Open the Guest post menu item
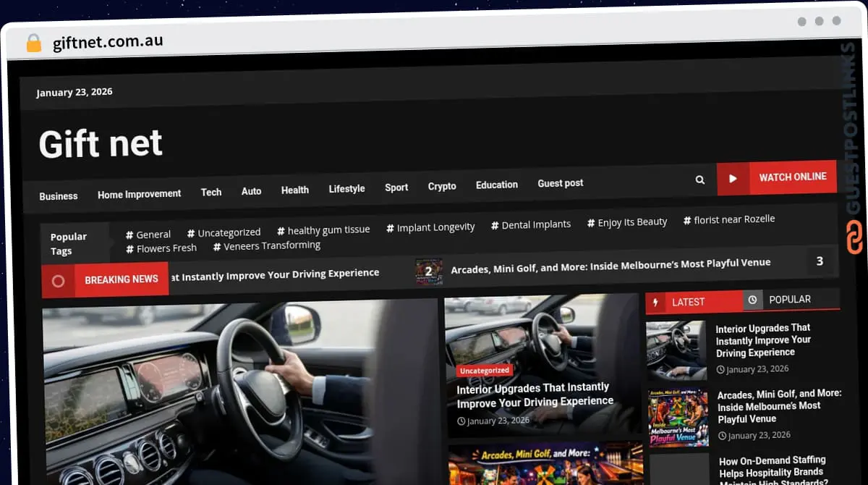 561,183
